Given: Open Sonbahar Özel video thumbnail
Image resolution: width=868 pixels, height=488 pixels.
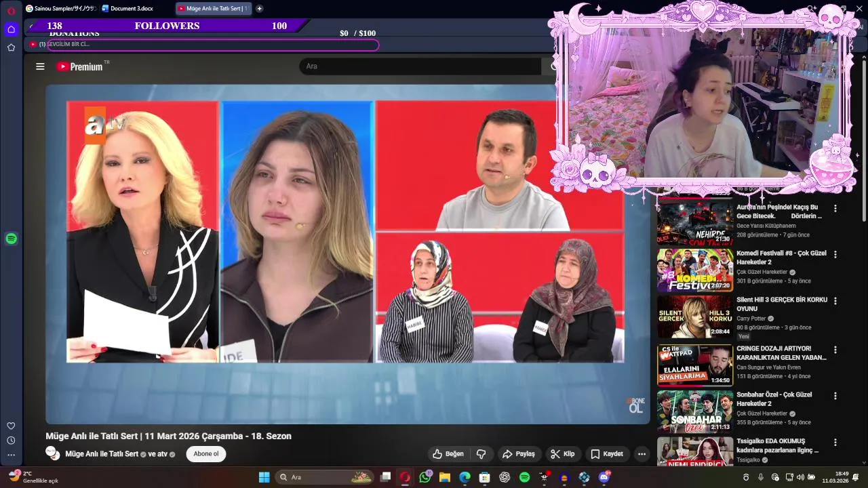Looking at the screenshot, I should click(695, 411).
